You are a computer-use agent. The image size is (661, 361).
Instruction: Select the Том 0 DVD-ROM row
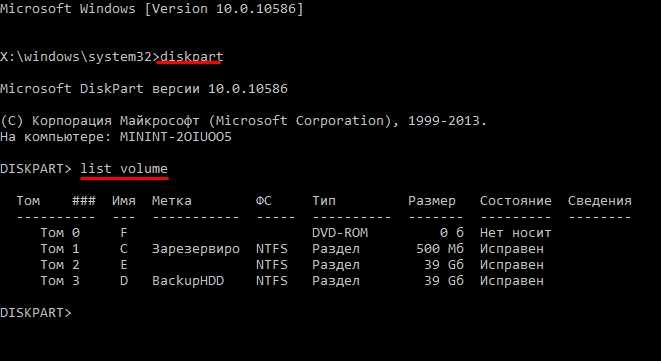click(x=296, y=233)
